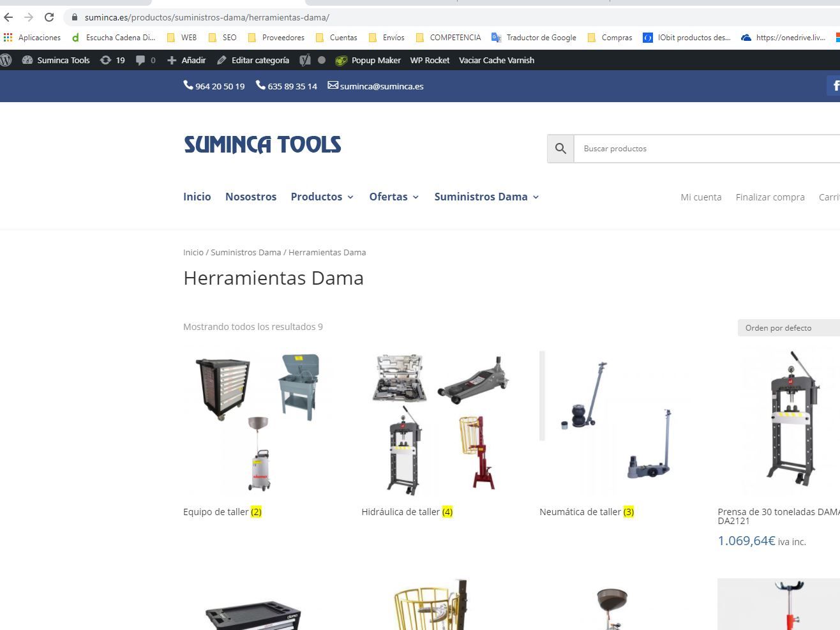Open SEO bookmarks folder

(222, 38)
